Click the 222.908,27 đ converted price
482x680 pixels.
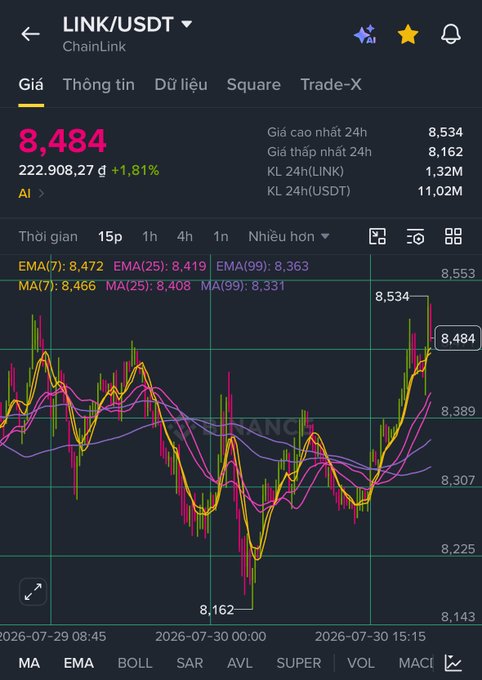pos(62,170)
